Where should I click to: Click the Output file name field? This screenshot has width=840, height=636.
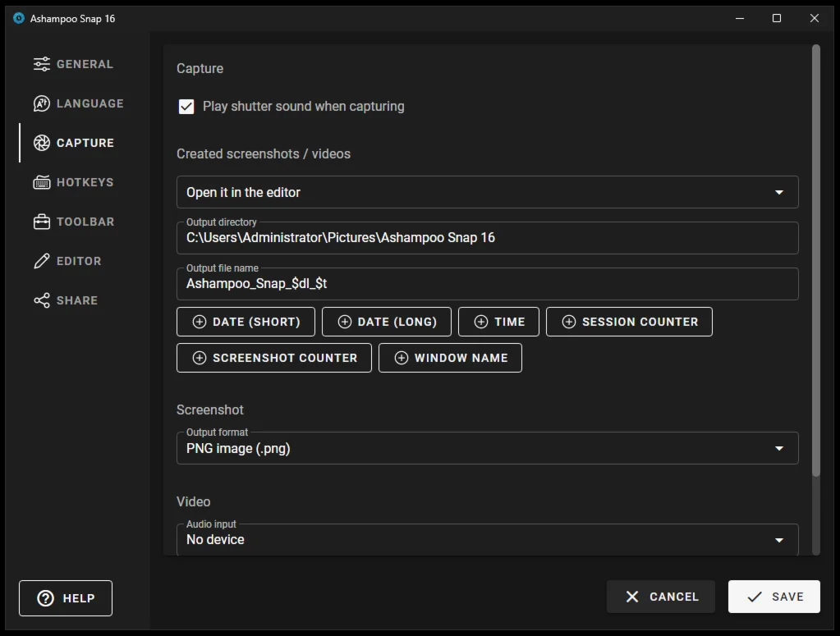click(487, 284)
